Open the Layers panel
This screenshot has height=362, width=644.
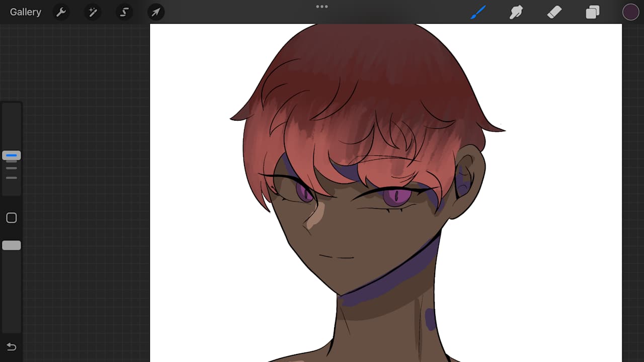coord(593,12)
